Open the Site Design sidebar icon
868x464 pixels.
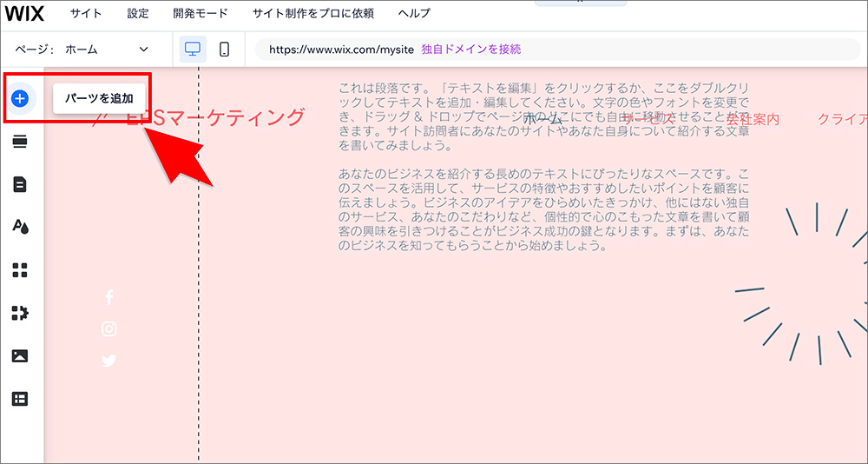pyautogui.click(x=21, y=227)
